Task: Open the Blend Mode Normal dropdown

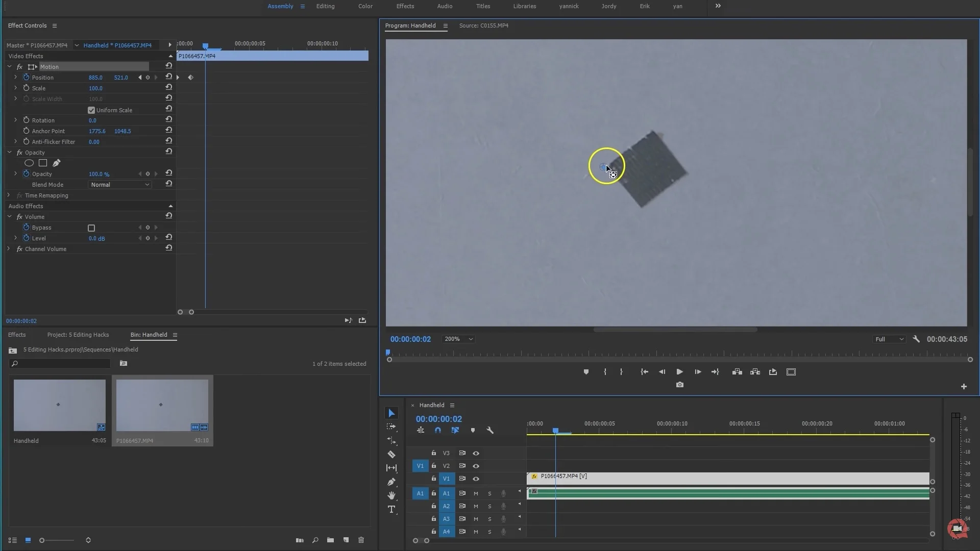Action: point(120,185)
